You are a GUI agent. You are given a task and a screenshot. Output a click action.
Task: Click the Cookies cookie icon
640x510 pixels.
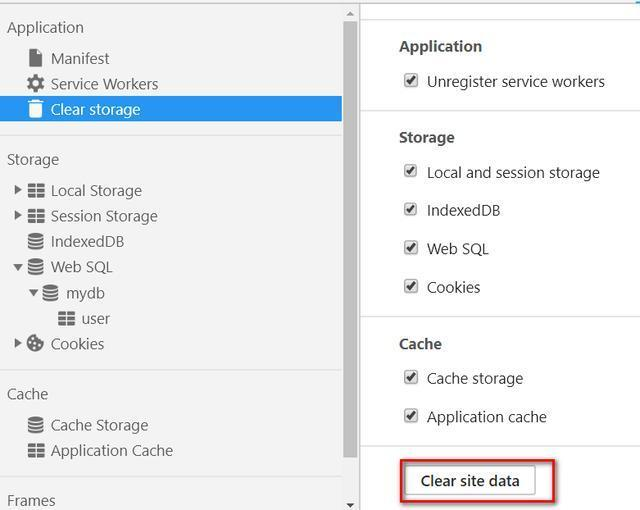pos(36,343)
